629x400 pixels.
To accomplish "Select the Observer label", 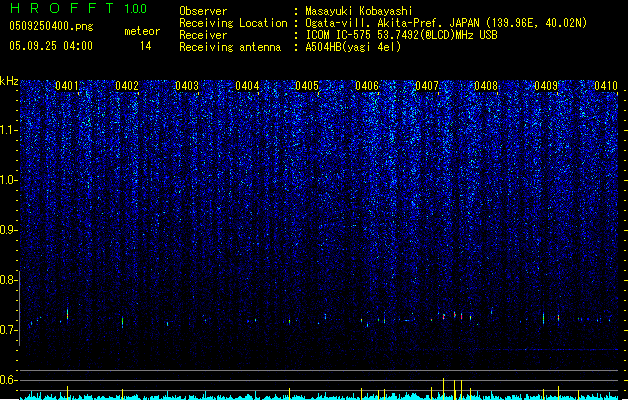I will tap(203, 11).
